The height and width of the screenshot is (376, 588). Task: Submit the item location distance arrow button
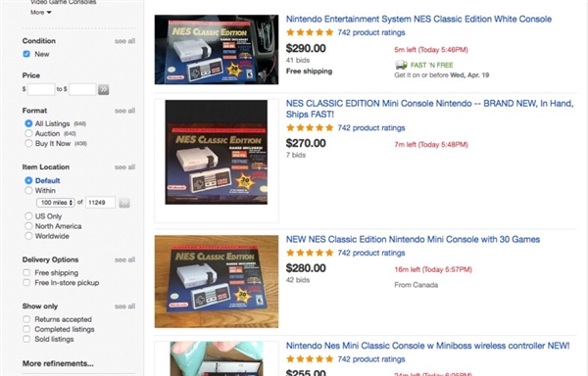tap(124, 203)
